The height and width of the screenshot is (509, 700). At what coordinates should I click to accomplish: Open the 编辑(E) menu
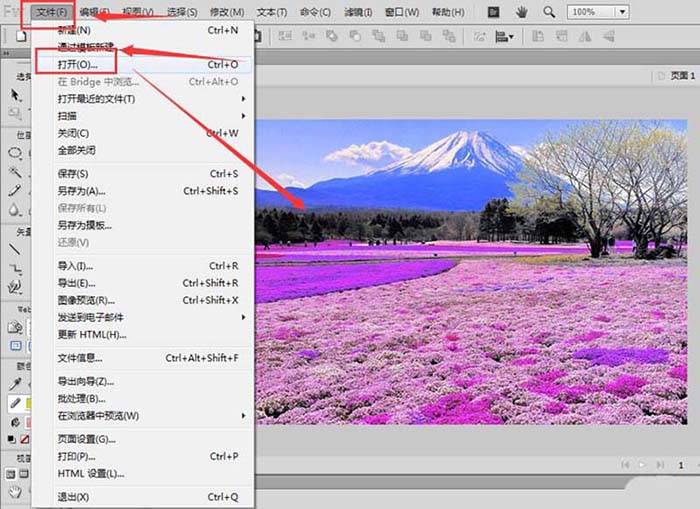(96, 12)
